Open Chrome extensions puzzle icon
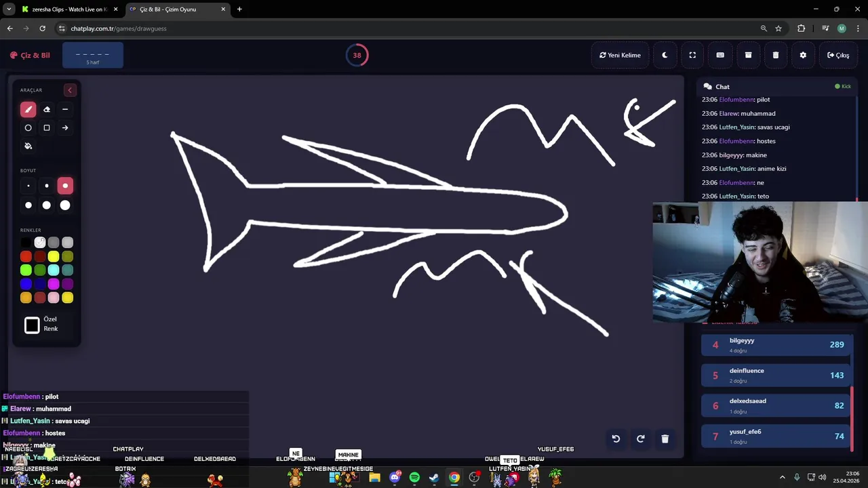Viewport: 868px width, 488px height. [802, 28]
